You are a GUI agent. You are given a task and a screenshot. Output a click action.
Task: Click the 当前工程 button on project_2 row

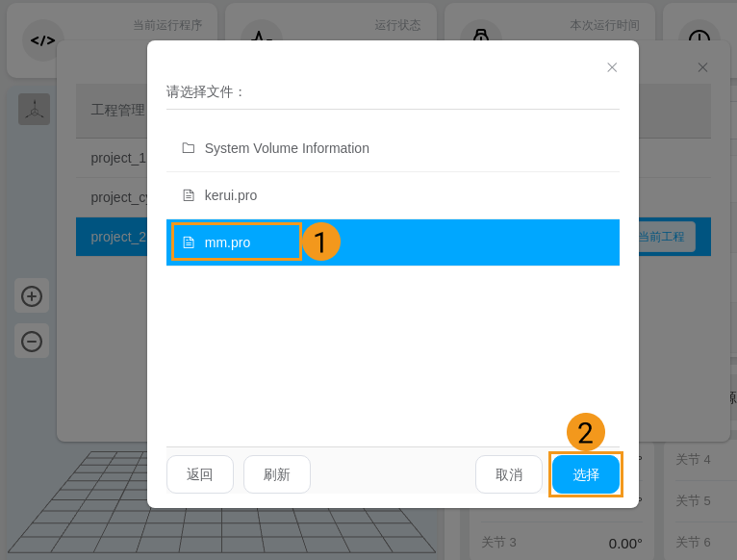pyautogui.click(x=666, y=237)
